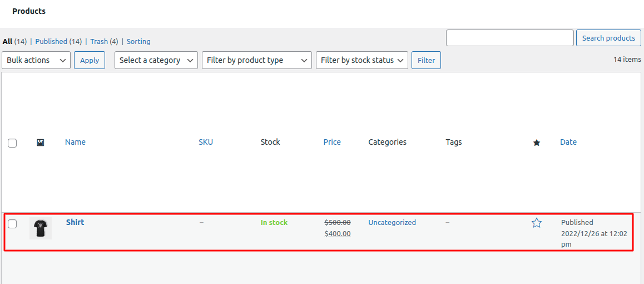Image resolution: width=644 pixels, height=284 pixels.
Task: Focus the product search input field
Action: 509,38
